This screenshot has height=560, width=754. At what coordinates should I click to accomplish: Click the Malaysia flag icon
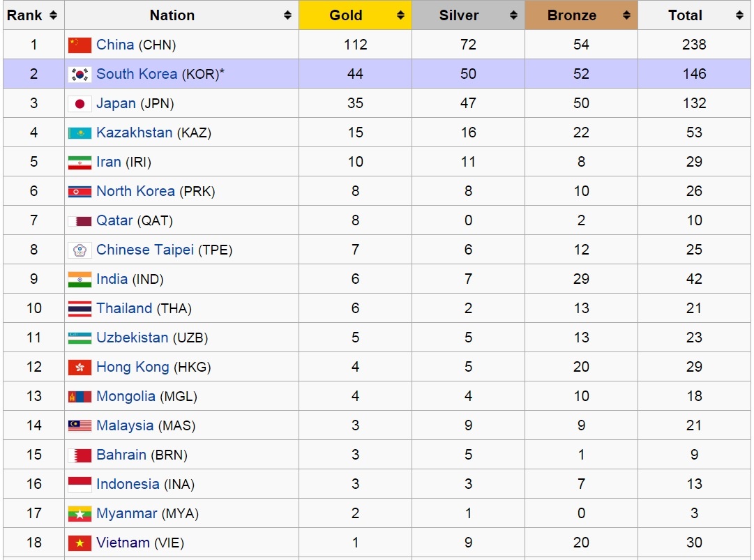coord(80,426)
